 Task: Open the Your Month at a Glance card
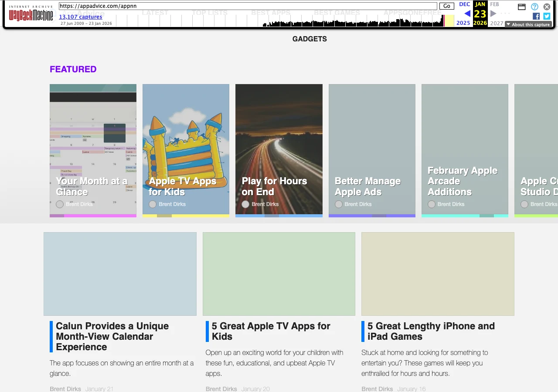pos(93,151)
